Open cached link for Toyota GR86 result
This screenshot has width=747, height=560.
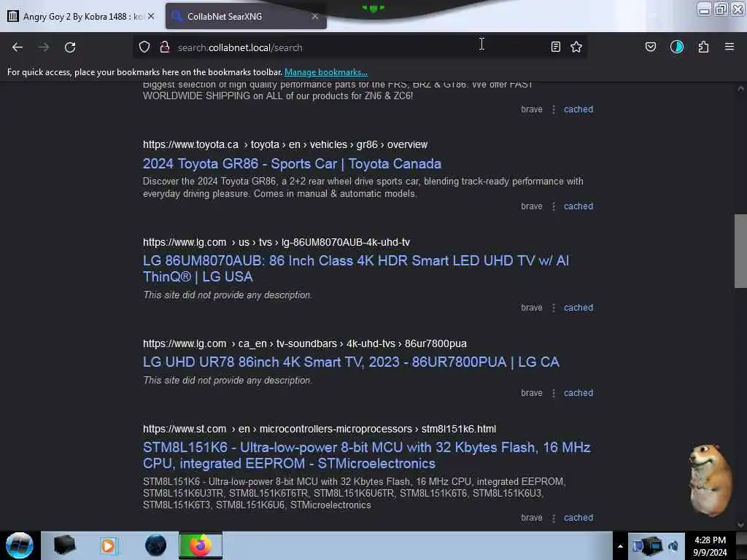pyautogui.click(x=578, y=206)
